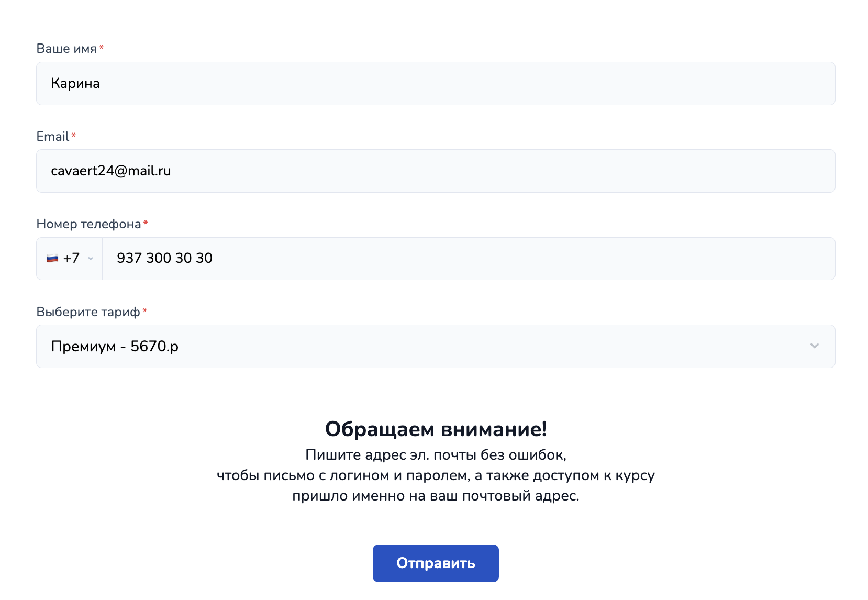Click the Выберите тариф label
This screenshot has height=600, width=868.
pos(88,312)
